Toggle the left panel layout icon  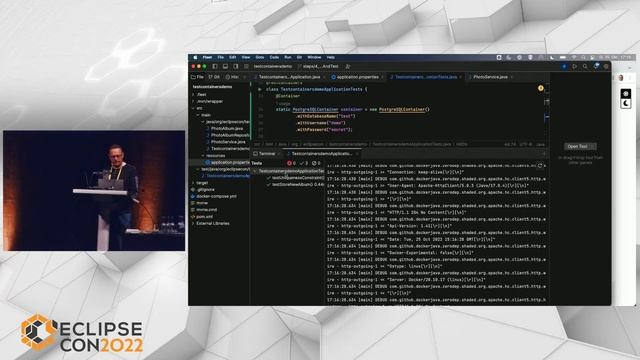[215, 67]
